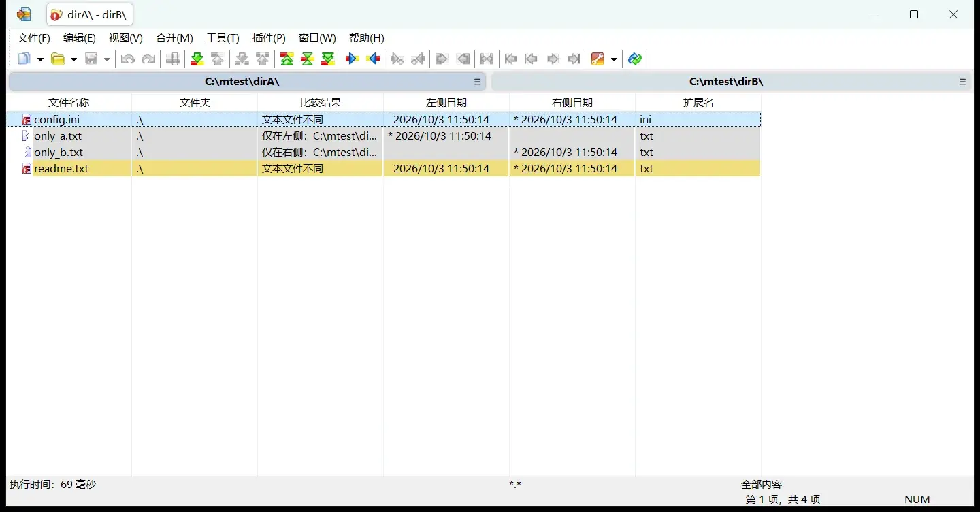The width and height of the screenshot is (980, 512).
Task: Click the Copy all to right icon
Action: (442, 59)
